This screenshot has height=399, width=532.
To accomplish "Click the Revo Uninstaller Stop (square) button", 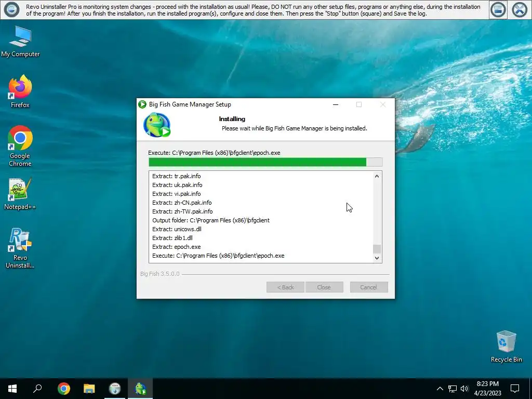I will 498,10.
